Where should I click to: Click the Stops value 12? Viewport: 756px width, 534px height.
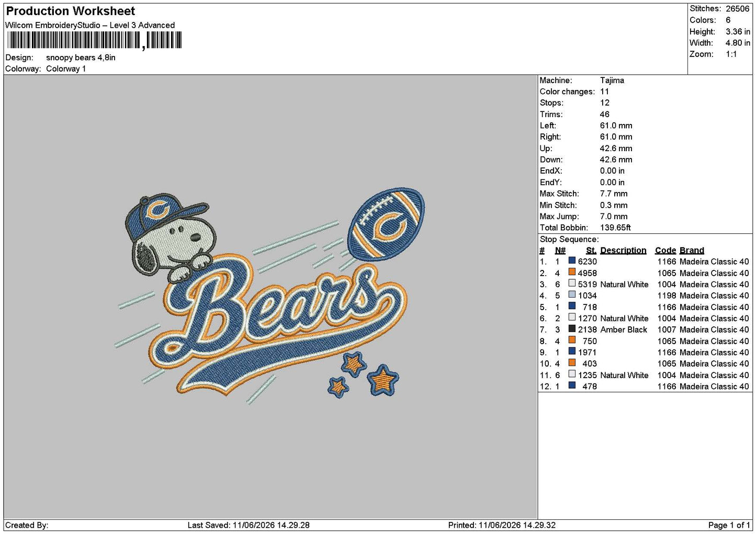click(605, 103)
